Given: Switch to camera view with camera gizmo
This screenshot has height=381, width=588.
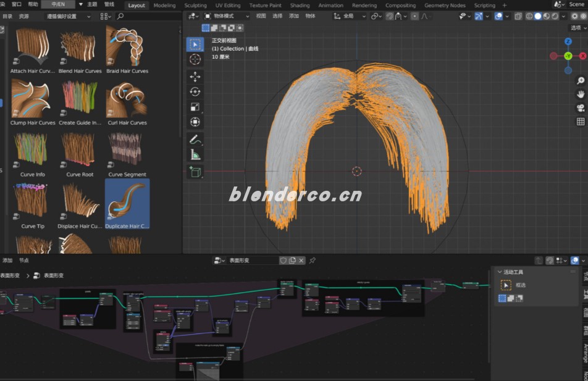Looking at the screenshot, I should pos(581,108).
